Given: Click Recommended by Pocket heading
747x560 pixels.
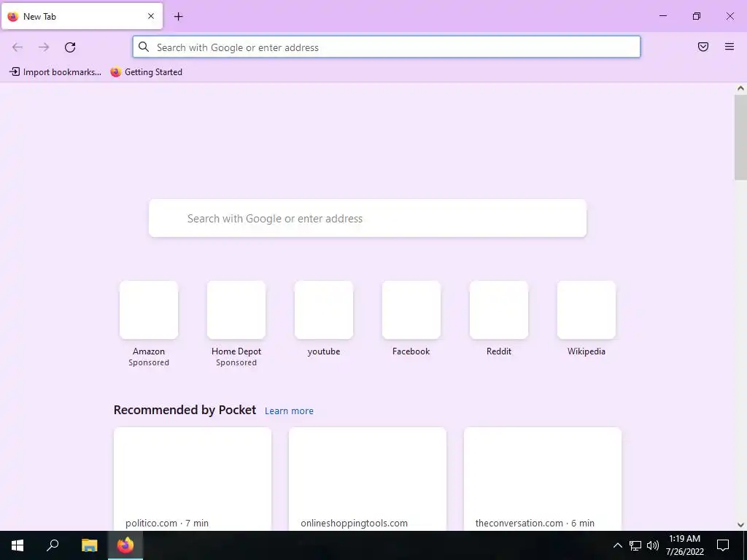Looking at the screenshot, I should 185,410.
